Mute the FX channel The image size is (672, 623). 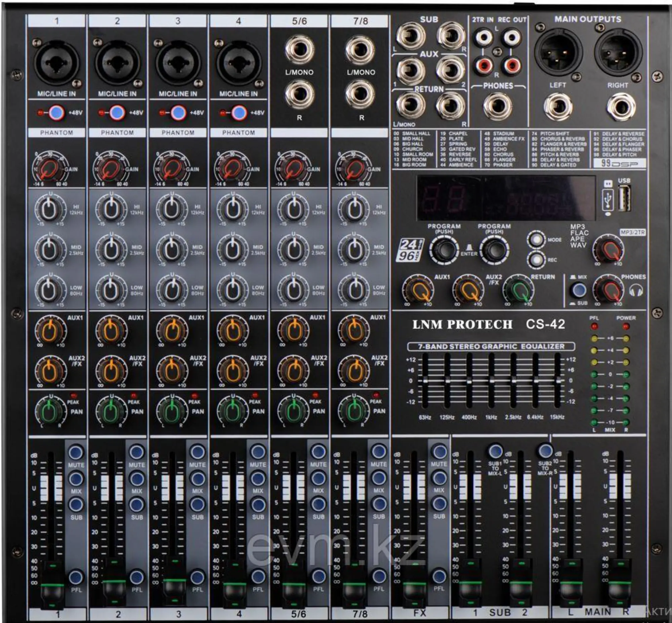[439, 452]
